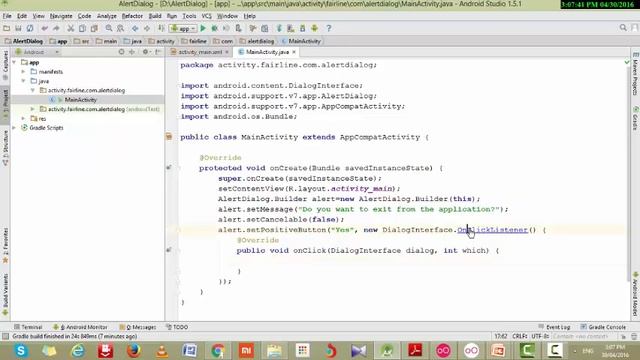Image resolution: width=640 pixels, height=360 pixels.
Task: Open the Refactor menu
Action: (x=132, y=16)
